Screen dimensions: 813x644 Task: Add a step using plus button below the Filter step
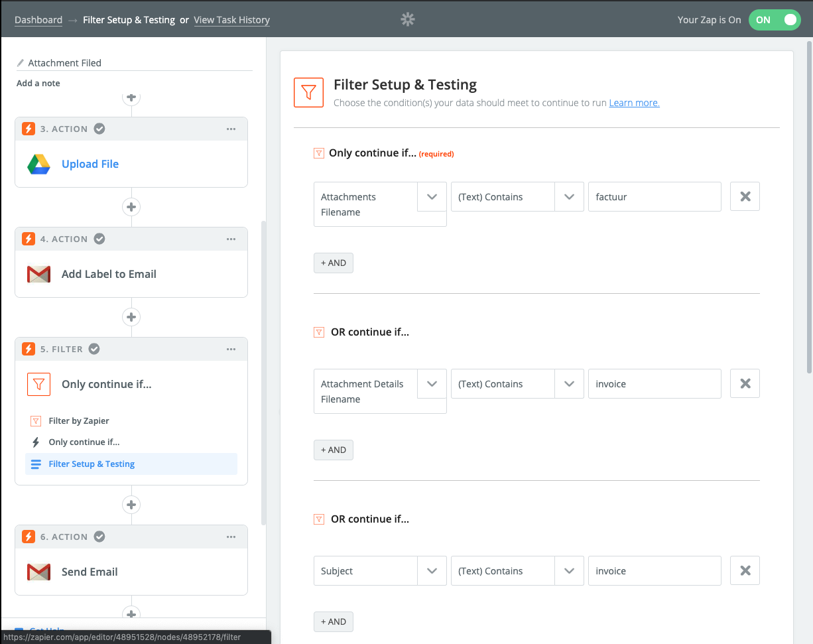(x=131, y=505)
